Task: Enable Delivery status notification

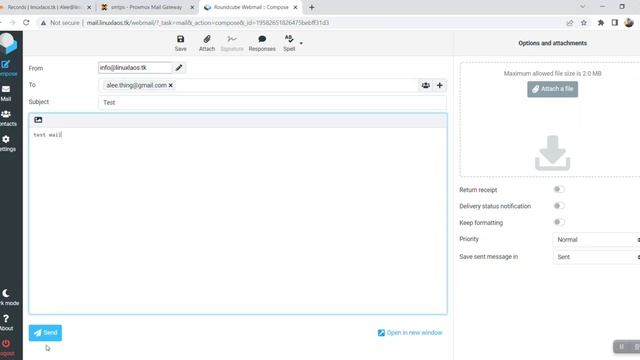Action: (559, 205)
